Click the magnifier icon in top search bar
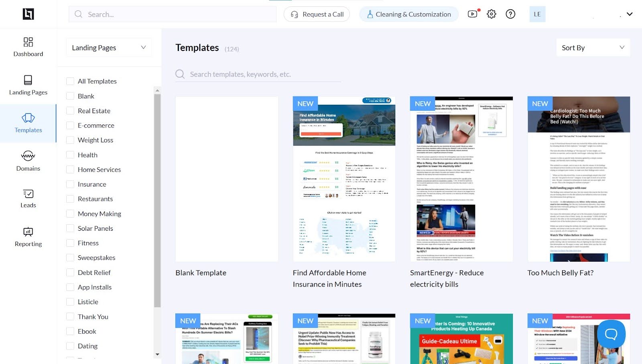 [x=79, y=14]
